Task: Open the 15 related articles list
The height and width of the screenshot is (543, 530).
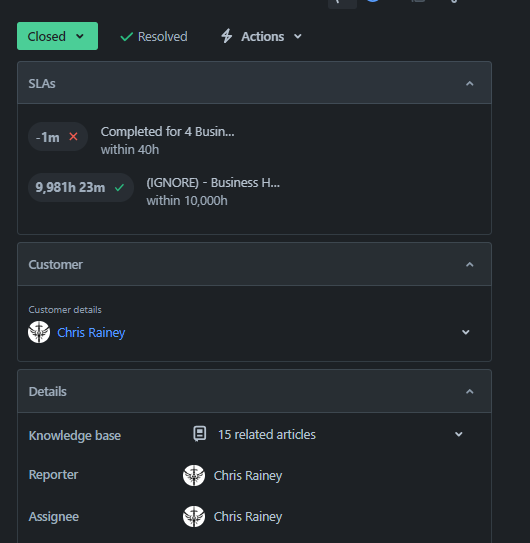Action: [x=267, y=435]
